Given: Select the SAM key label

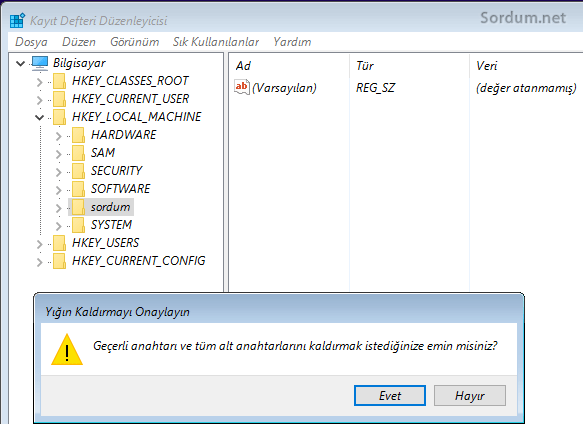Looking at the screenshot, I should point(103,152).
